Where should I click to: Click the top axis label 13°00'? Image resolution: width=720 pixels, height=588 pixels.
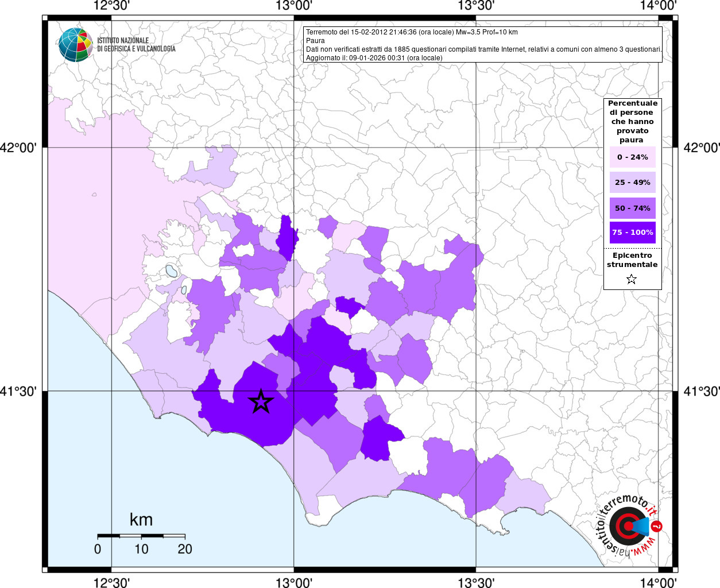[294, 6]
